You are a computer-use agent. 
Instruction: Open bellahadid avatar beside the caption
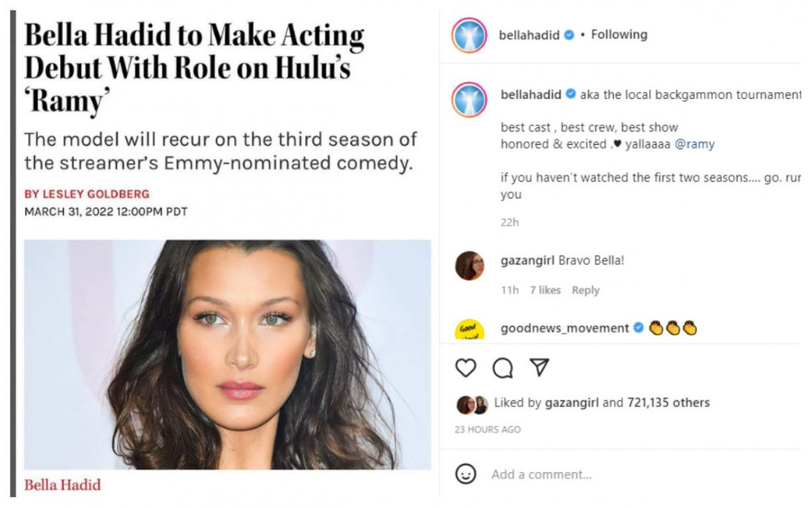tap(469, 100)
